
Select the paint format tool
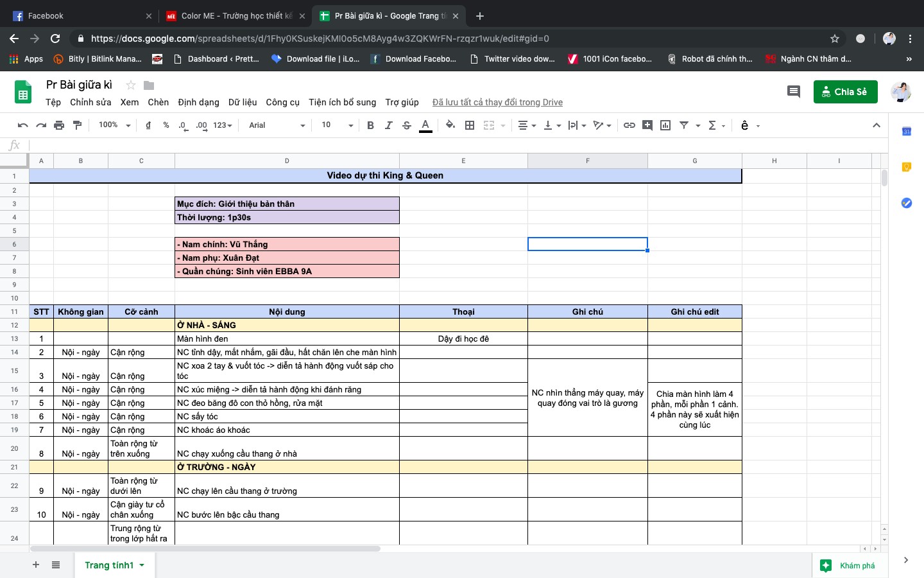pyautogui.click(x=77, y=125)
